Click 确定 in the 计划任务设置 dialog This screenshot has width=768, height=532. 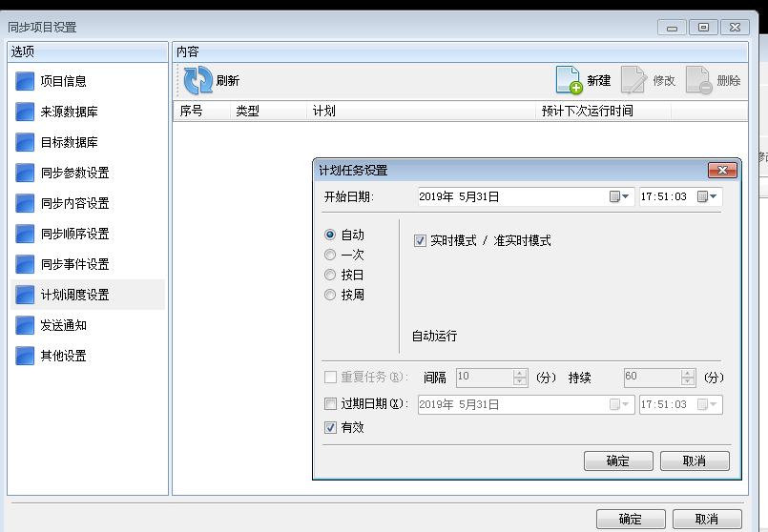(618, 461)
